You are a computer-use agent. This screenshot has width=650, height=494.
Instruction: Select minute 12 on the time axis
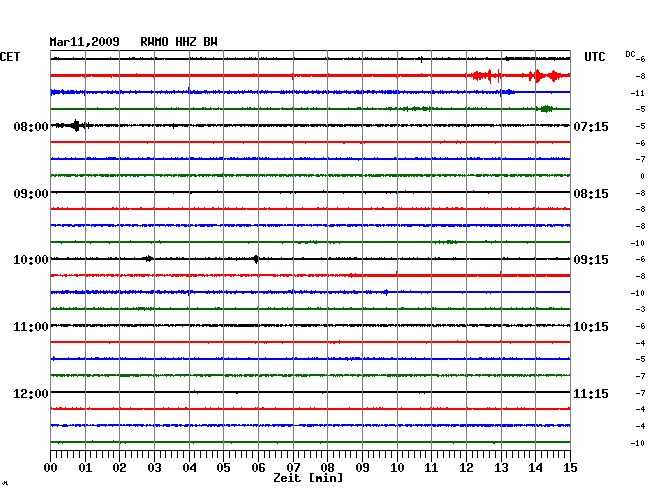pyautogui.click(x=466, y=468)
